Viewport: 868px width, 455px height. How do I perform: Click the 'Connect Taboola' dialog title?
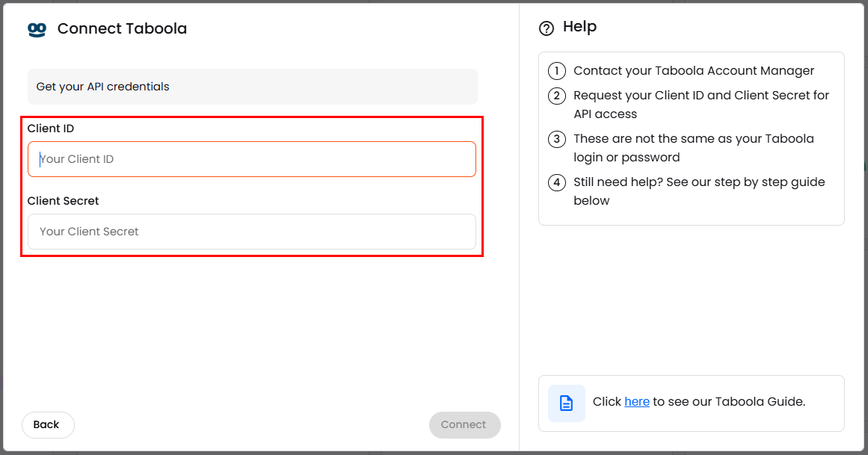122,29
